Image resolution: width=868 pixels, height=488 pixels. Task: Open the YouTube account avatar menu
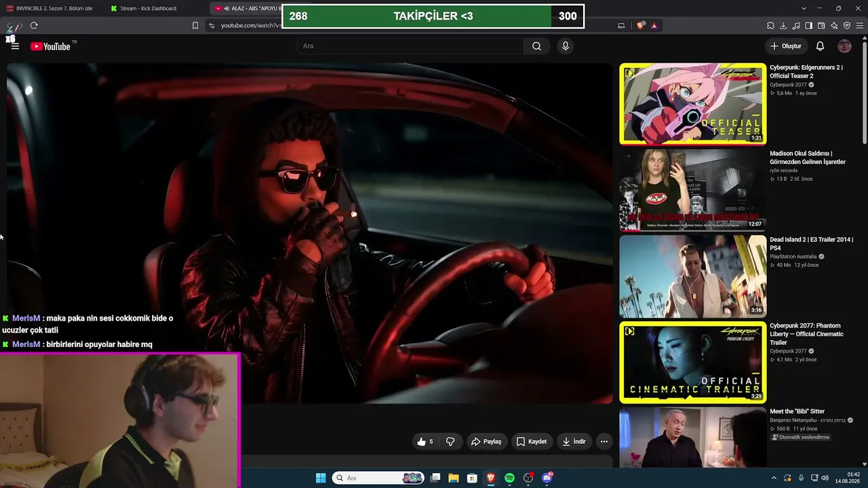click(844, 46)
